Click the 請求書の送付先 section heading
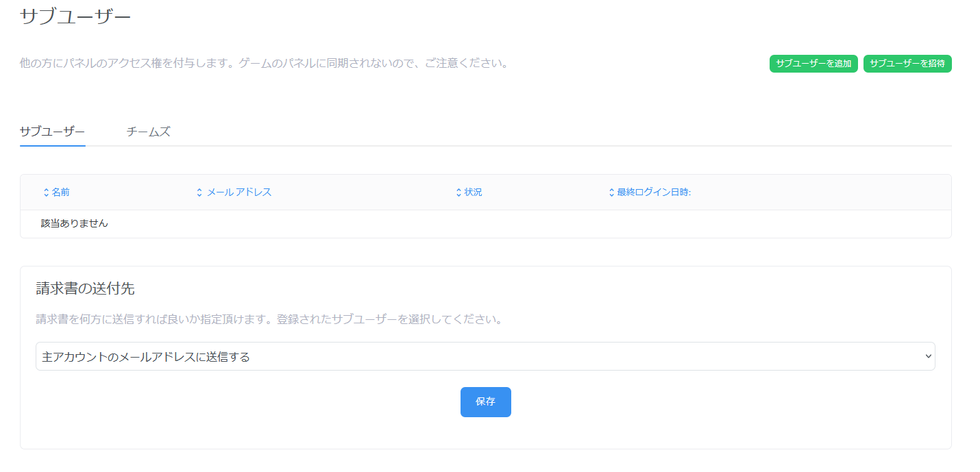Image resolution: width=980 pixels, height=472 pixels. (86, 288)
